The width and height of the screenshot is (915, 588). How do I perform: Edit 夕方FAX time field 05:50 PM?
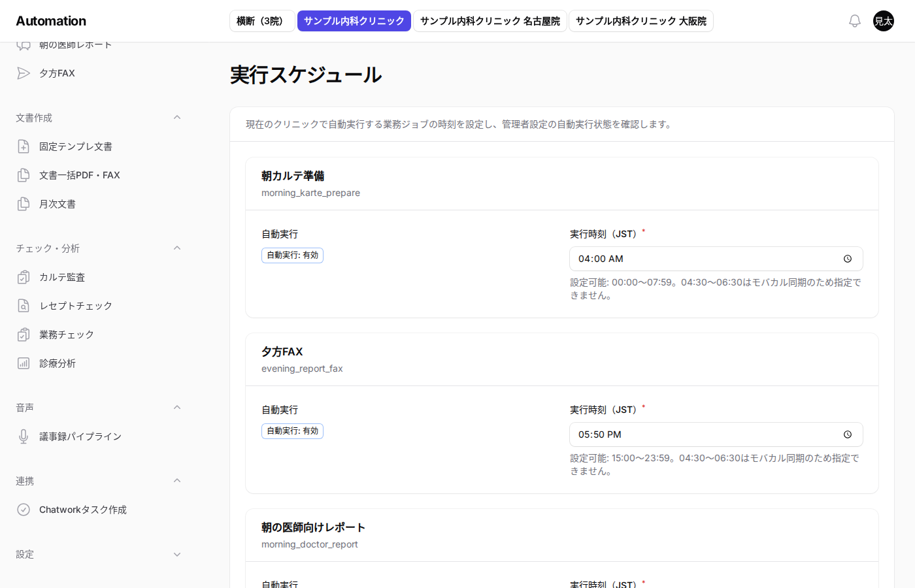point(716,434)
